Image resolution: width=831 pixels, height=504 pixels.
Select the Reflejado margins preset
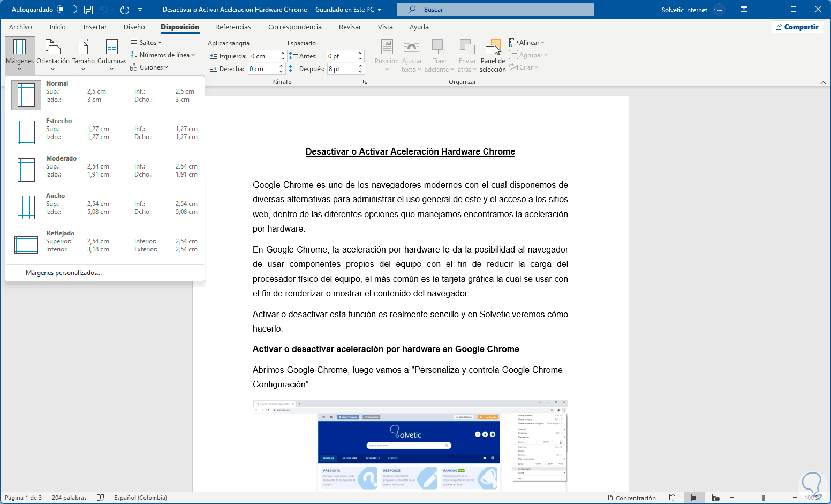pyautogui.click(x=105, y=245)
